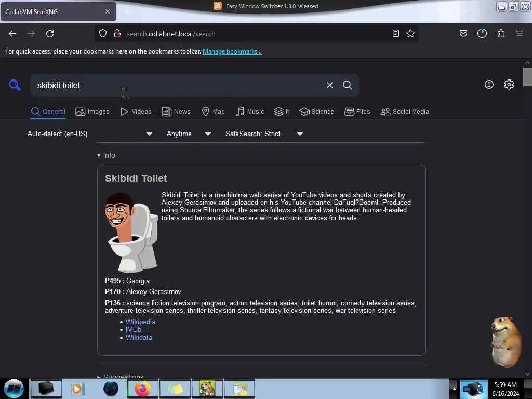The height and width of the screenshot is (399, 532).
Task: Bookmark this page with the star
Action: point(410,33)
